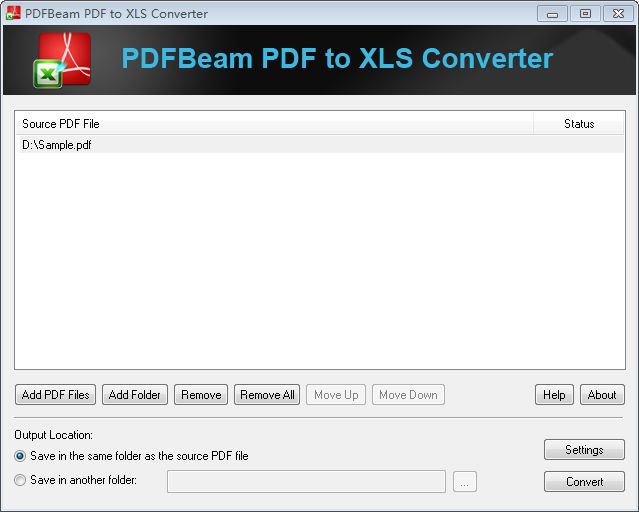Minimize the converter window
The width and height of the screenshot is (639, 512).
[x=552, y=14]
